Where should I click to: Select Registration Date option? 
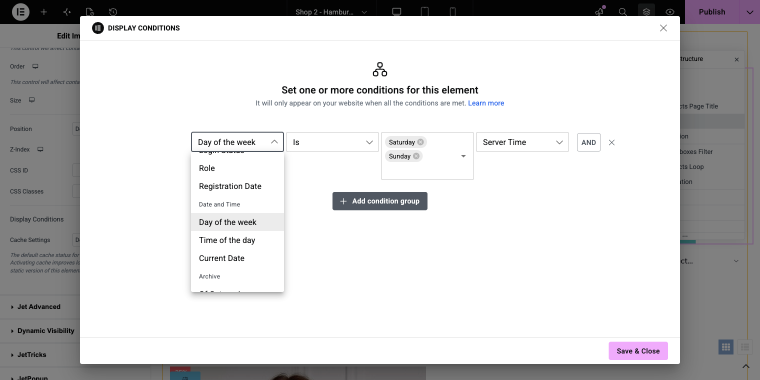238,186
